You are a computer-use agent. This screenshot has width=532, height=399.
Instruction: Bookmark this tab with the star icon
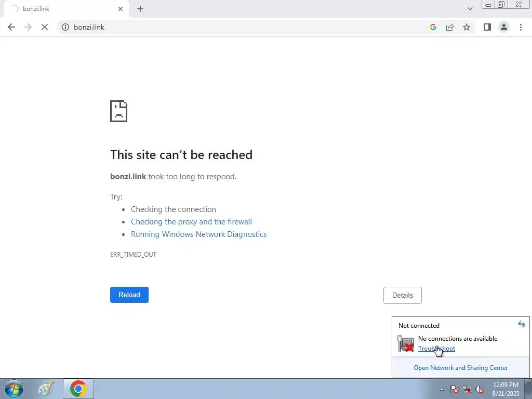click(467, 27)
